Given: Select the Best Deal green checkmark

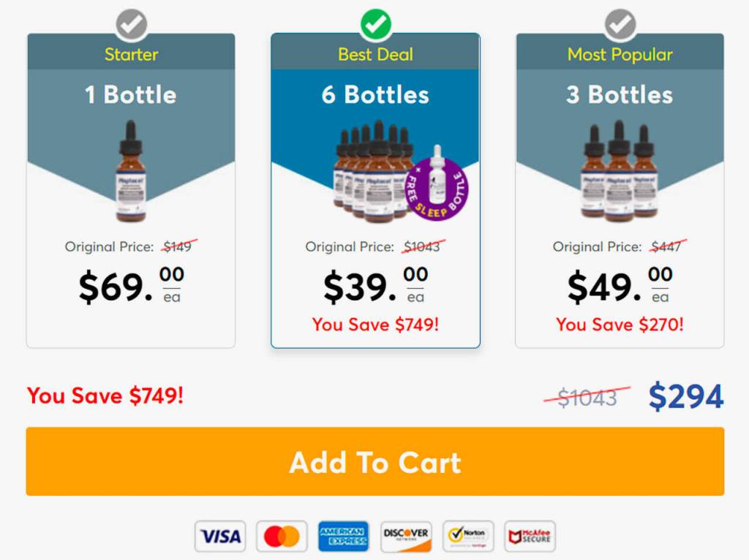Looking at the screenshot, I should 376,26.
